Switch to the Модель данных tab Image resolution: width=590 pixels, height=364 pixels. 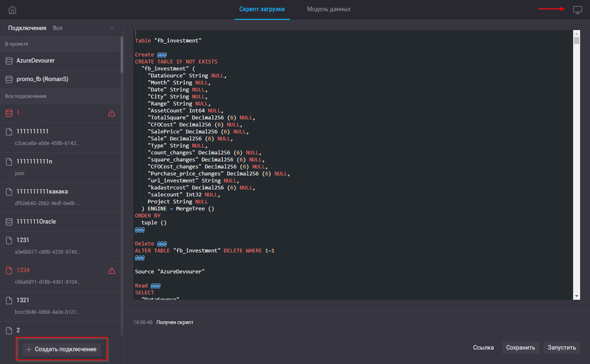click(x=329, y=9)
